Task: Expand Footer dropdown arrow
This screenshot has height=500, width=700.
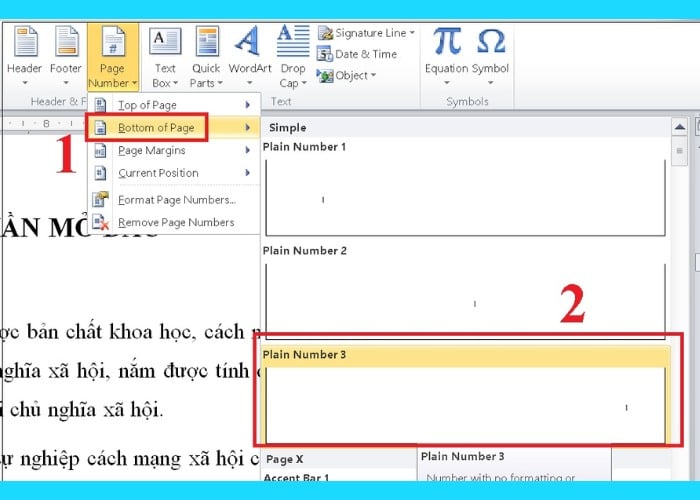Action: click(66, 83)
